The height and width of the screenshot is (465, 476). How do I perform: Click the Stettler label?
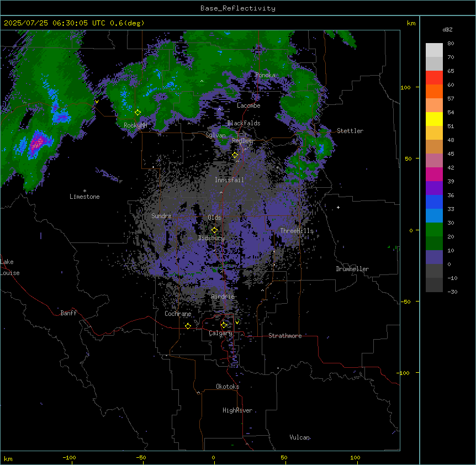[350, 131]
